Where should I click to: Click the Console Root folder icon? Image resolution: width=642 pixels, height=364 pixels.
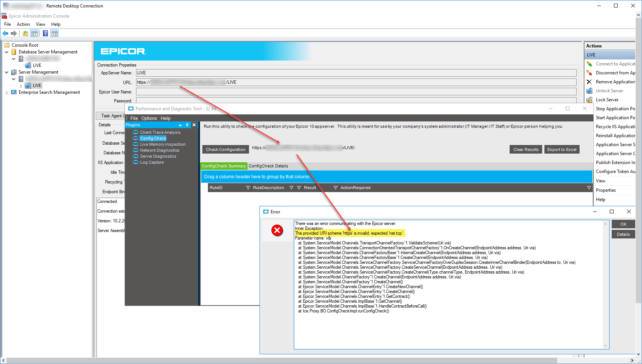click(7, 45)
